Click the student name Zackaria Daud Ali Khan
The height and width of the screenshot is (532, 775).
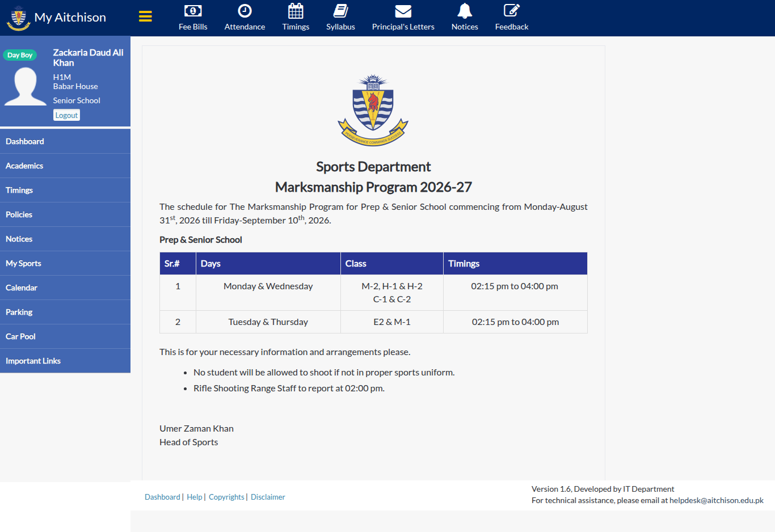[x=89, y=58]
